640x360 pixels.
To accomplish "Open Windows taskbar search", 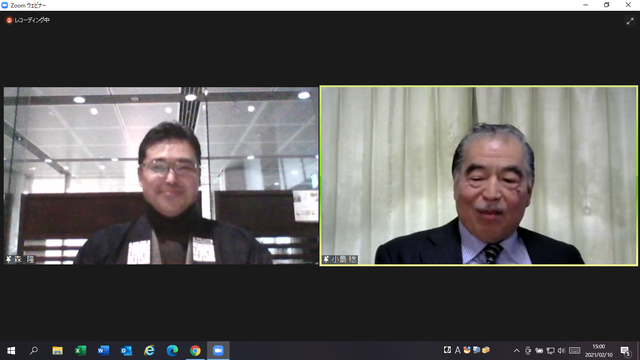I will 34,351.
